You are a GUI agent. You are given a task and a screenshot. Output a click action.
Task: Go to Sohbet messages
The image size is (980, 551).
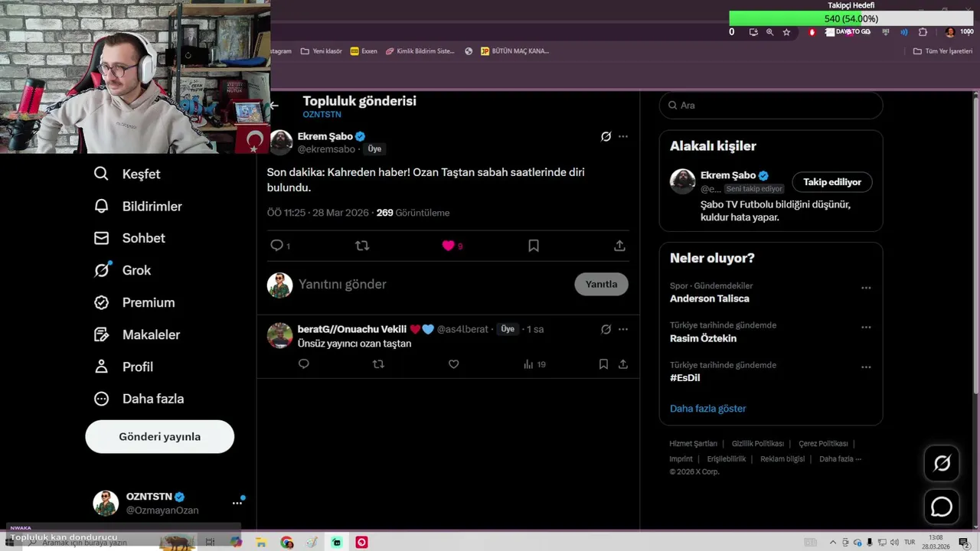(129, 238)
